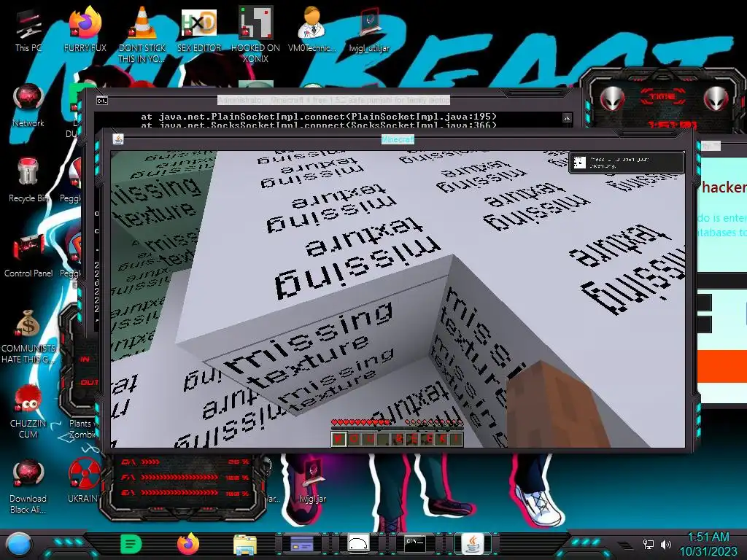Open the green document app on taskbar
747x560 pixels.
pos(131,544)
